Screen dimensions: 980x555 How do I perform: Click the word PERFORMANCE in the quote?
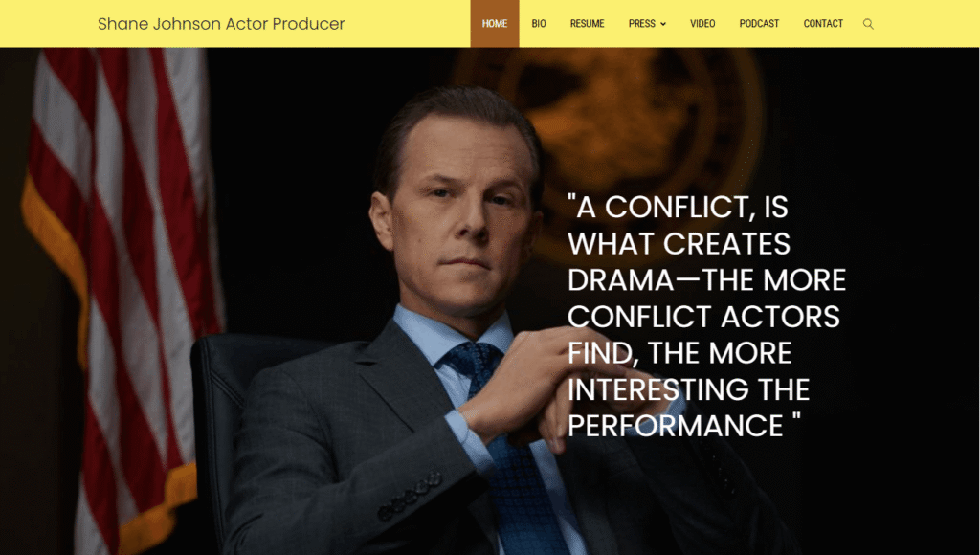coord(676,426)
